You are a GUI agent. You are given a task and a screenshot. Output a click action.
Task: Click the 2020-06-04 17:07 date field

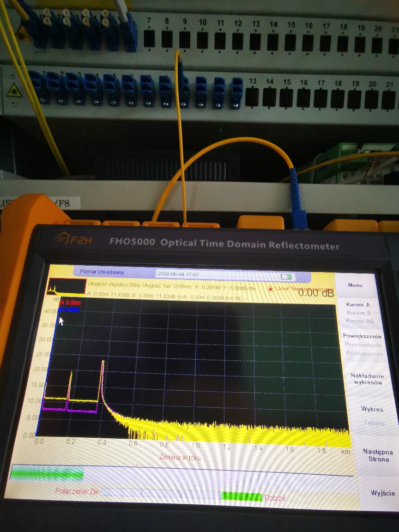click(178, 274)
